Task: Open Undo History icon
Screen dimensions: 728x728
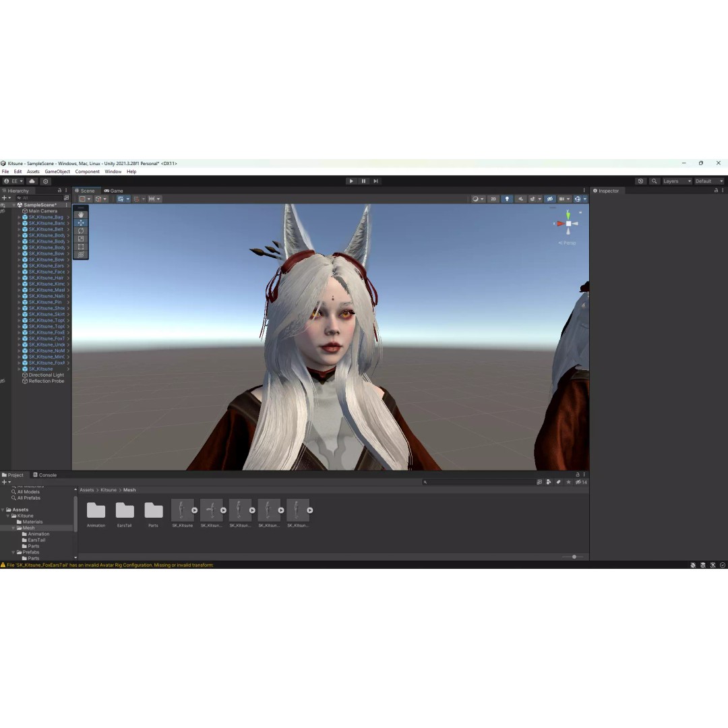Action: coord(640,181)
